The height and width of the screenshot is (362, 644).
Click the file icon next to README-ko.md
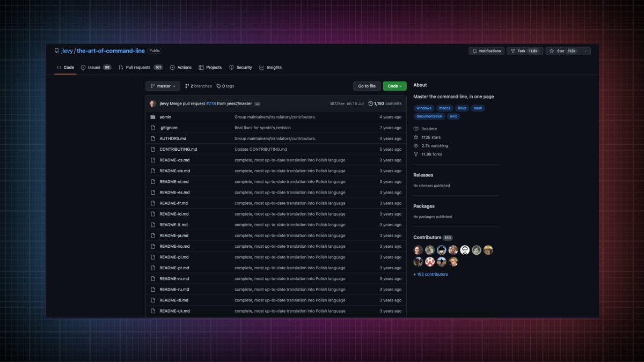coord(153,246)
